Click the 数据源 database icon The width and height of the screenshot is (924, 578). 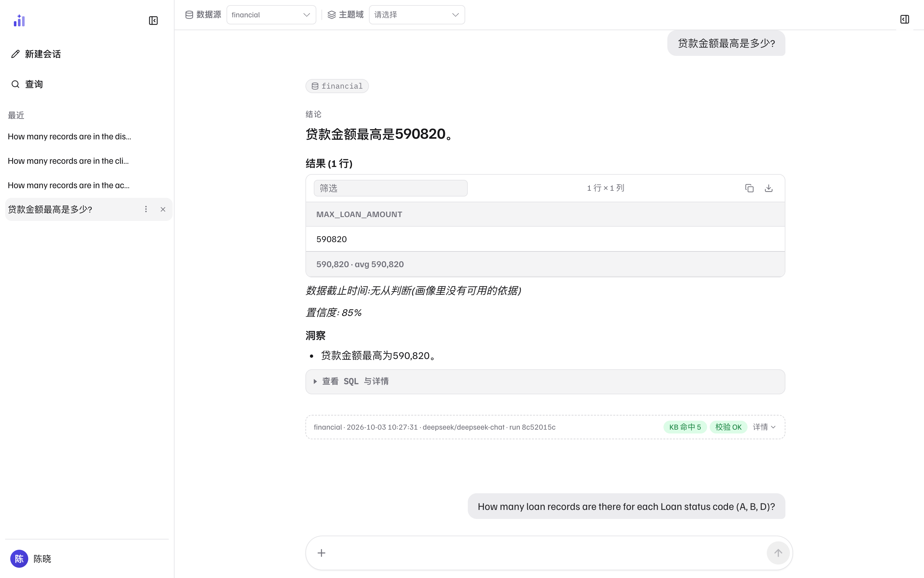[x=189, y=15]
